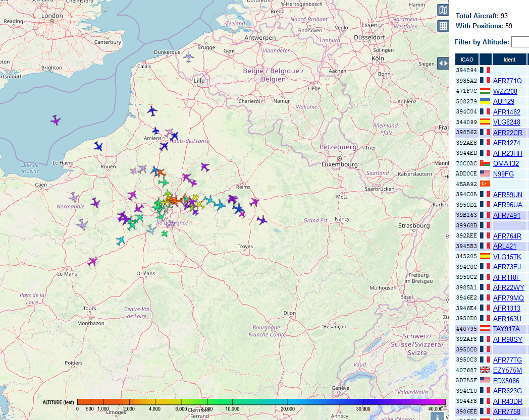Viewport: 529px width, 420px height.
Task: Click the US flag beside N99FG
Action: click(x=485, y=174)
